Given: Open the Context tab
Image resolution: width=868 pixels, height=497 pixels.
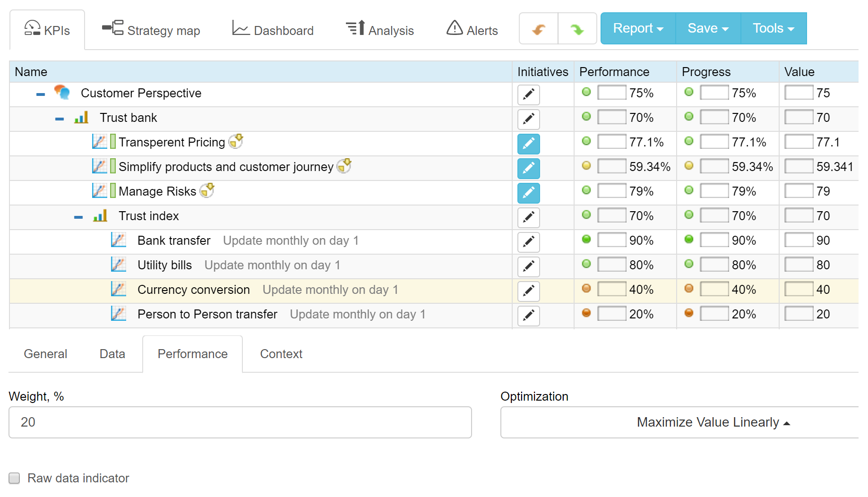Looking at the screenshot, I should [x=281, y=353].
